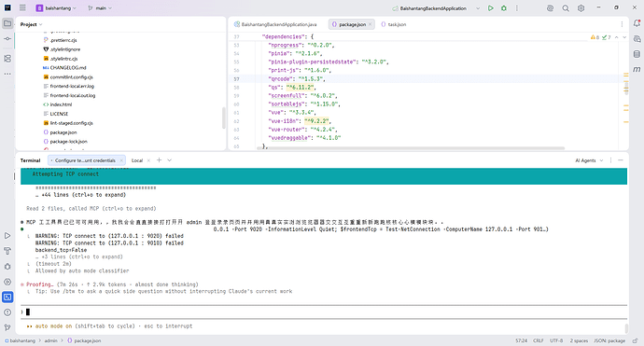644x346 pixels.
Task: Click baishantang breadcrumb in status bar
Action: click(21, 340)
